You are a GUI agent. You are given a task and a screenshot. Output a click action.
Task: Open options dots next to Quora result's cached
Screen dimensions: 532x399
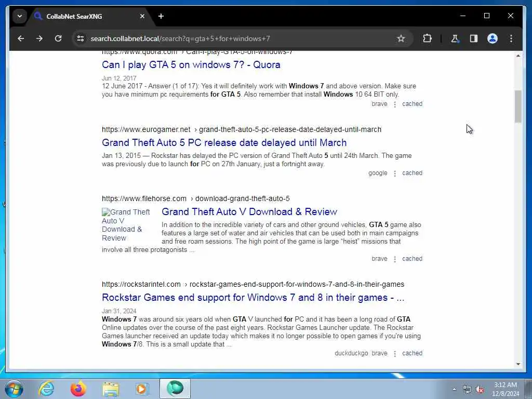click(395, 104)
